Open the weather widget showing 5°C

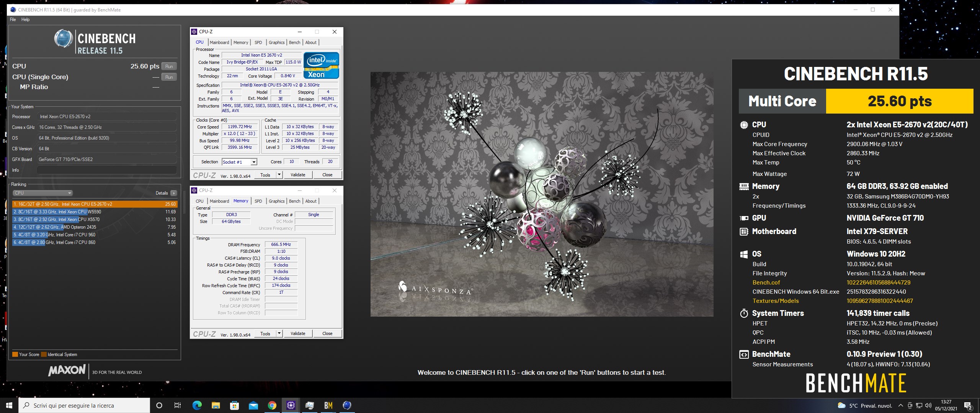coord(865,406)
